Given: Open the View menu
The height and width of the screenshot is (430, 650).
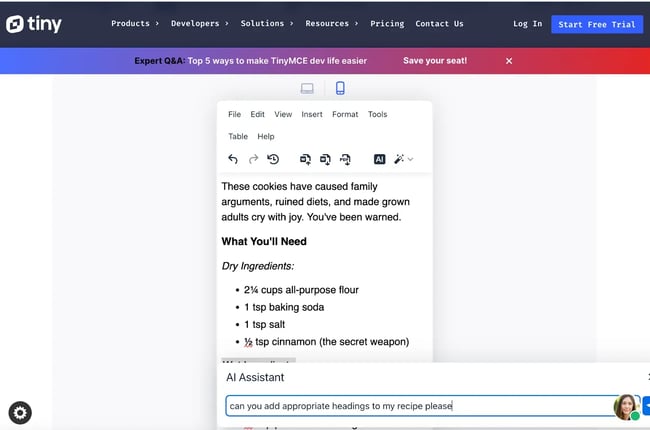Looking at the screenshot, I should [283, 114].
